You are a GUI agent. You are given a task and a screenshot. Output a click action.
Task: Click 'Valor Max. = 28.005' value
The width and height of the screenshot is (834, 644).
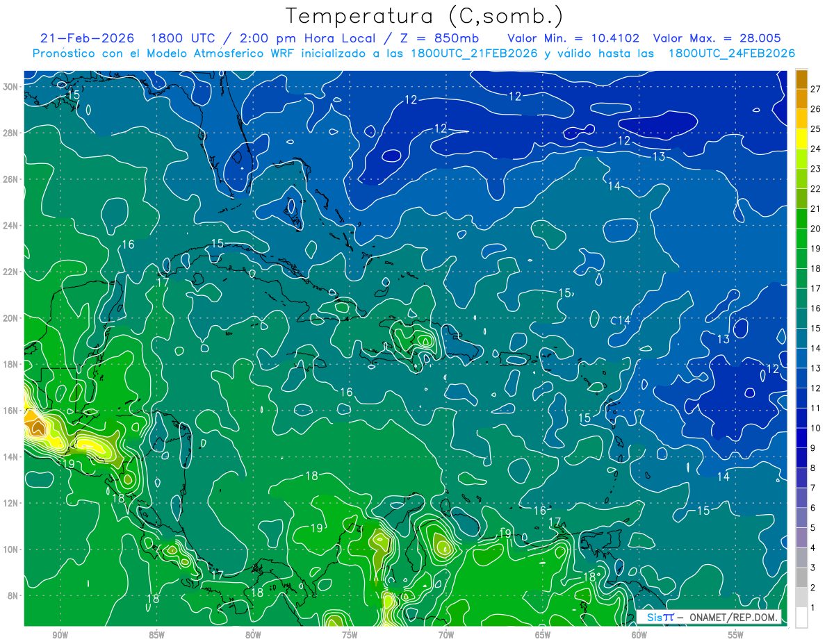[717, 38]
